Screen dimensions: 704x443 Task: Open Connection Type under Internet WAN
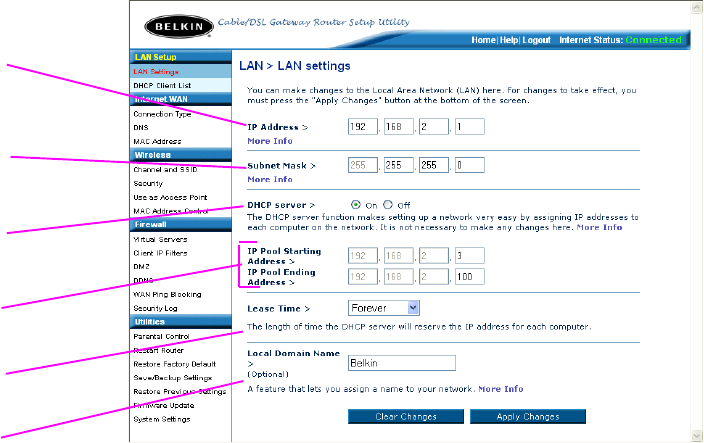tap(162, 114)
